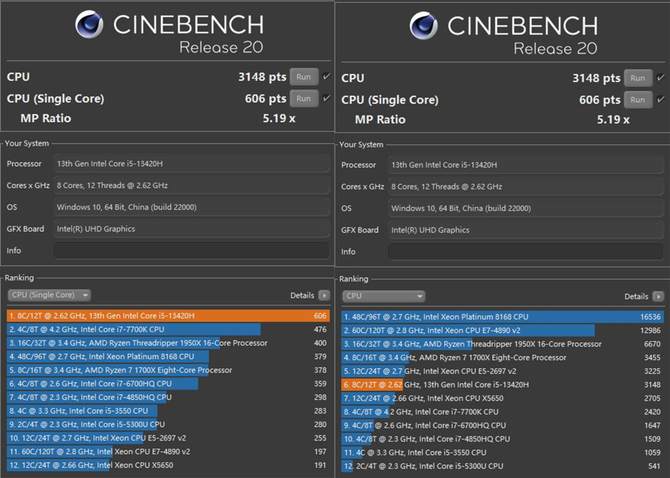Select the i7-4850HQ row scoring 298

click(168, 397)
